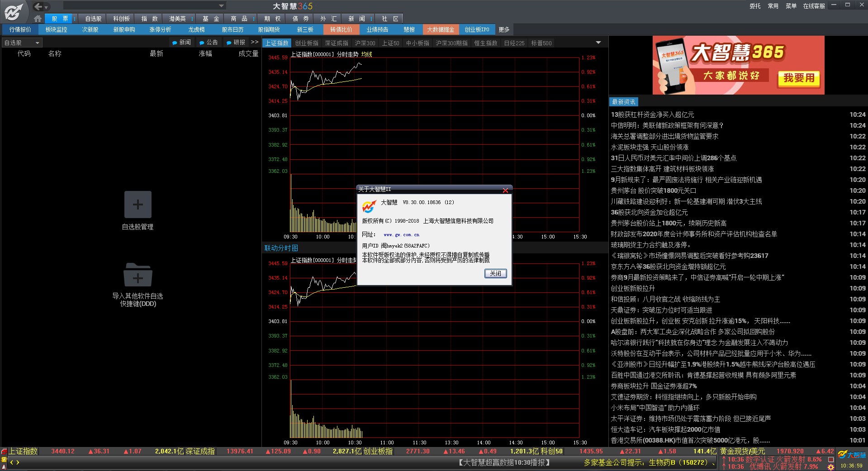Switch chart to 沪深300 tab

pos(365,43)
